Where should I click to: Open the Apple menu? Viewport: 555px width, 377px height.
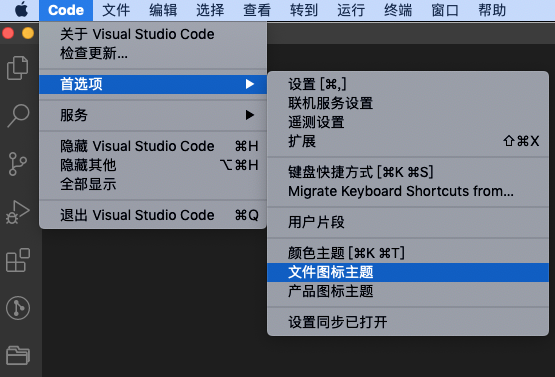[21, 10]
